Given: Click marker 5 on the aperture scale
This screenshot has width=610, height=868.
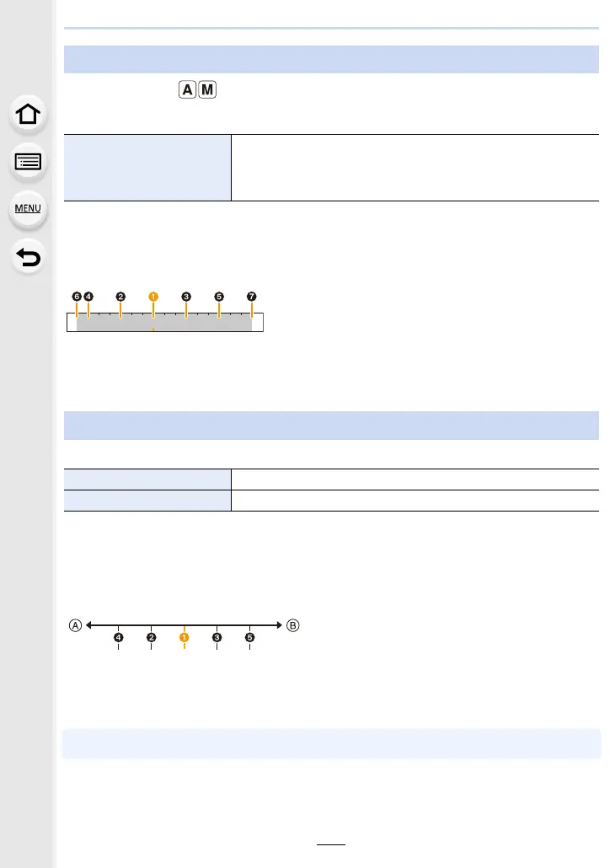Looking at the screenshot, I should (219, 297).
